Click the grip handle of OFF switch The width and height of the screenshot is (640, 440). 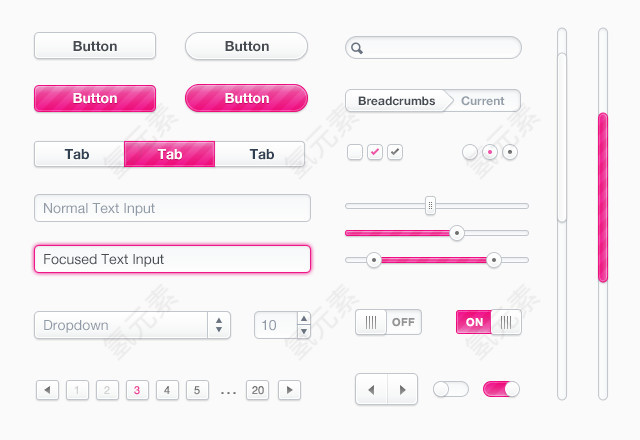(371, 322)
